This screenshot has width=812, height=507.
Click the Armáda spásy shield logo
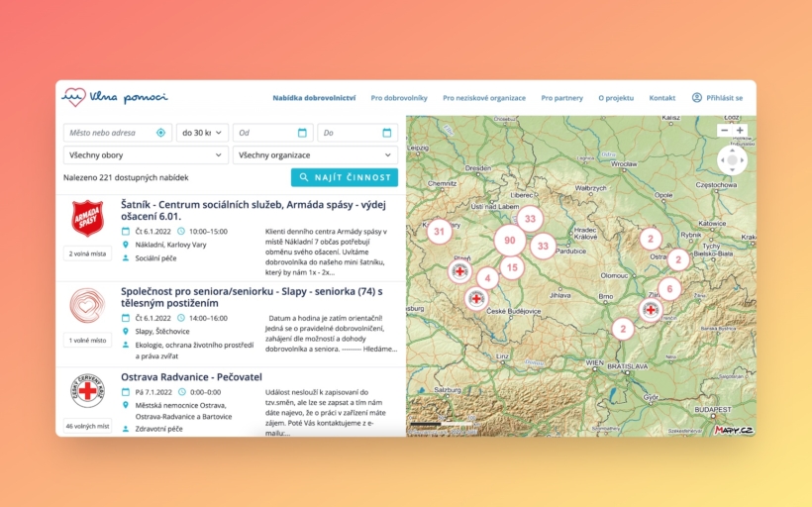tap(87, 218)
